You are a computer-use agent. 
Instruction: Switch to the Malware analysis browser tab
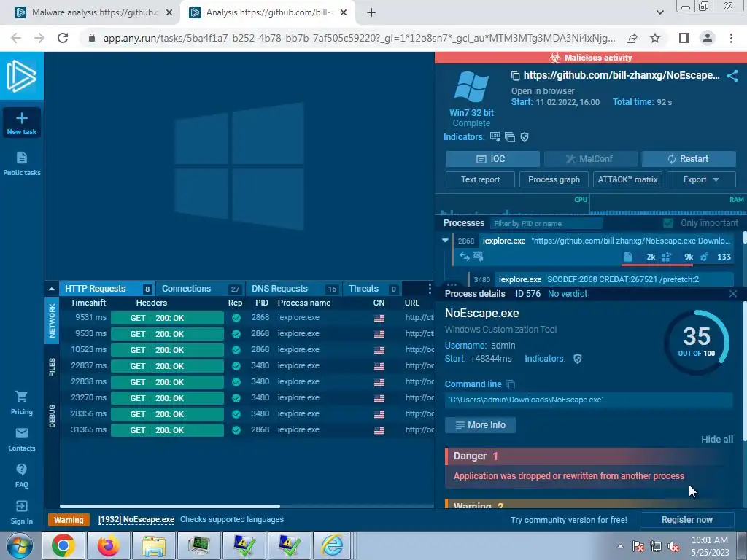94,12
